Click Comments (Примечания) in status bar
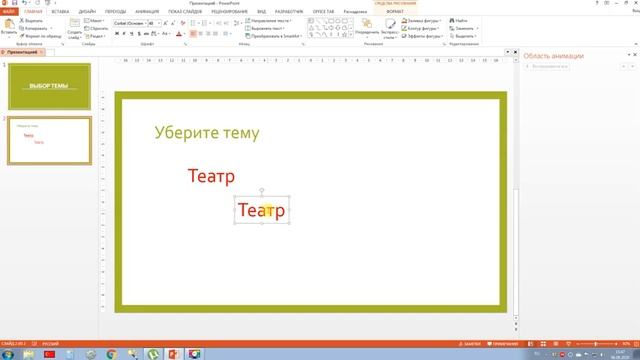The width and height of the screenshot is (640, 360). pyautogui.click(x=503, y=344)
